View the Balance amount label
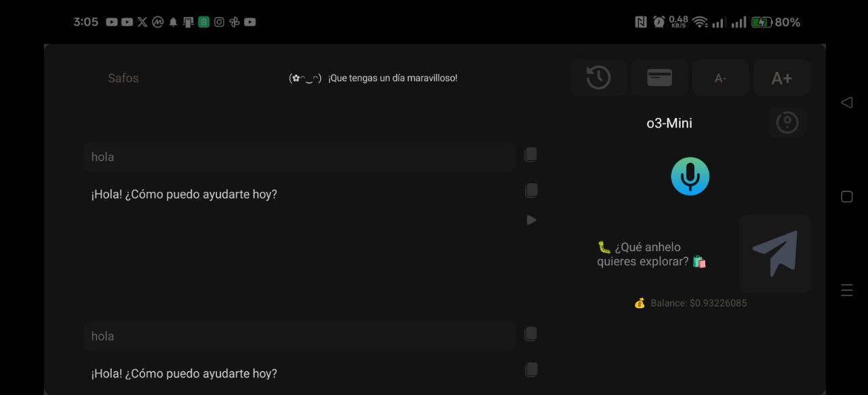 point(690,303)
